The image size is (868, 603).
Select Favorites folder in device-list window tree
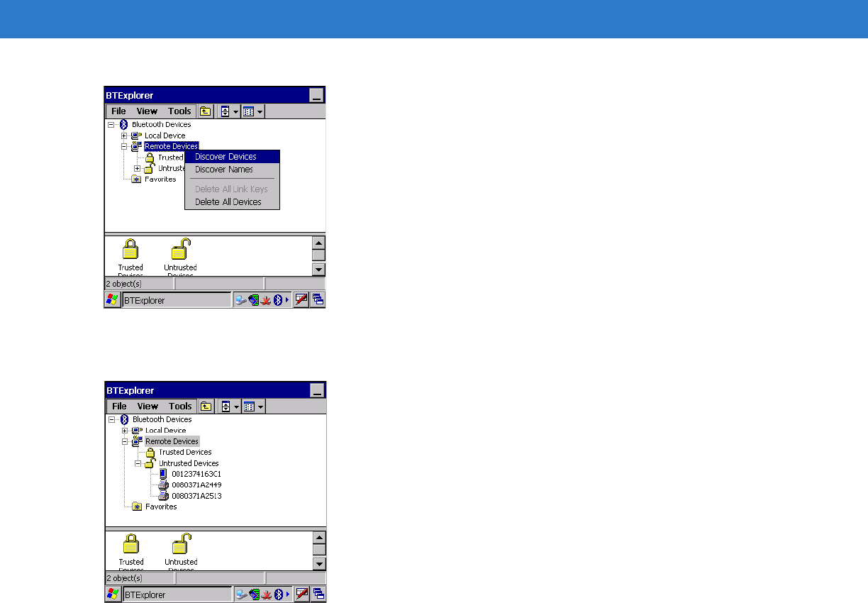pyautogui.click(x=161, y=507)
